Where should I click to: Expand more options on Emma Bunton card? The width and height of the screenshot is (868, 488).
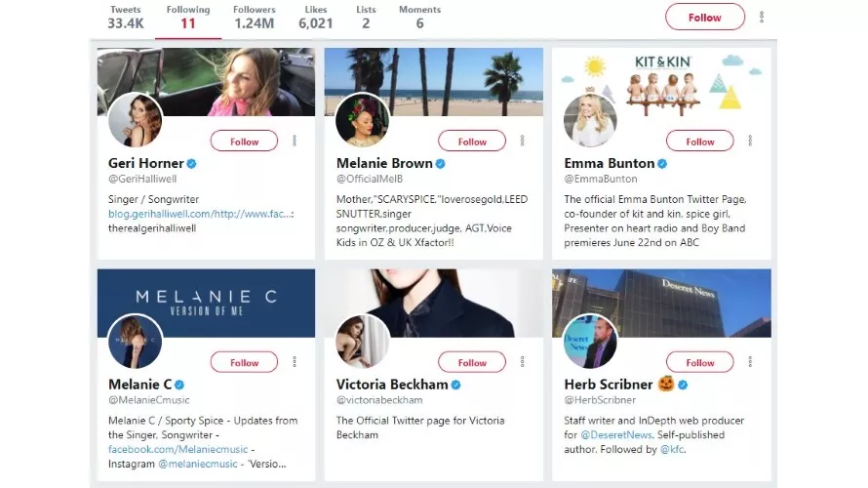[750, 141]
